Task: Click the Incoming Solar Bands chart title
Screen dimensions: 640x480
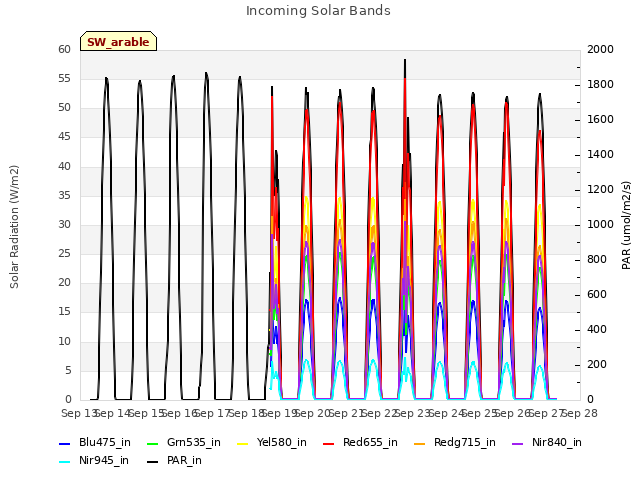Action: pos(318,11)
